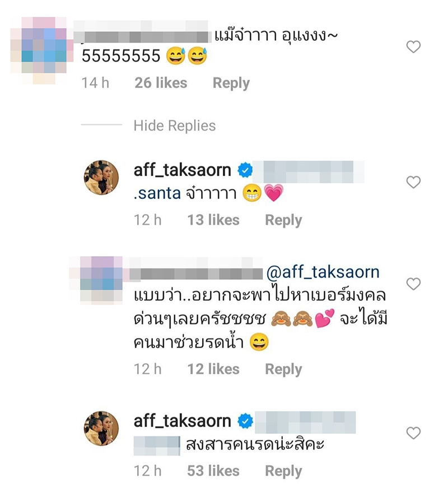Open the .santa mention link
Viewport: 448px width, 501px height.
tap(157, 193)
